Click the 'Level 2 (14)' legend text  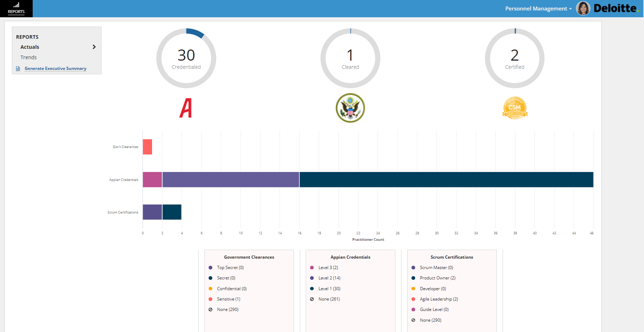click(329, 278)
